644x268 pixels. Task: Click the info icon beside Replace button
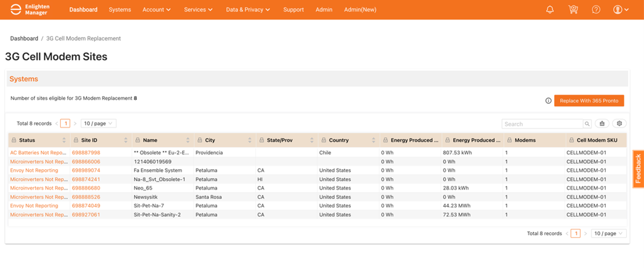tap(548, 100)
